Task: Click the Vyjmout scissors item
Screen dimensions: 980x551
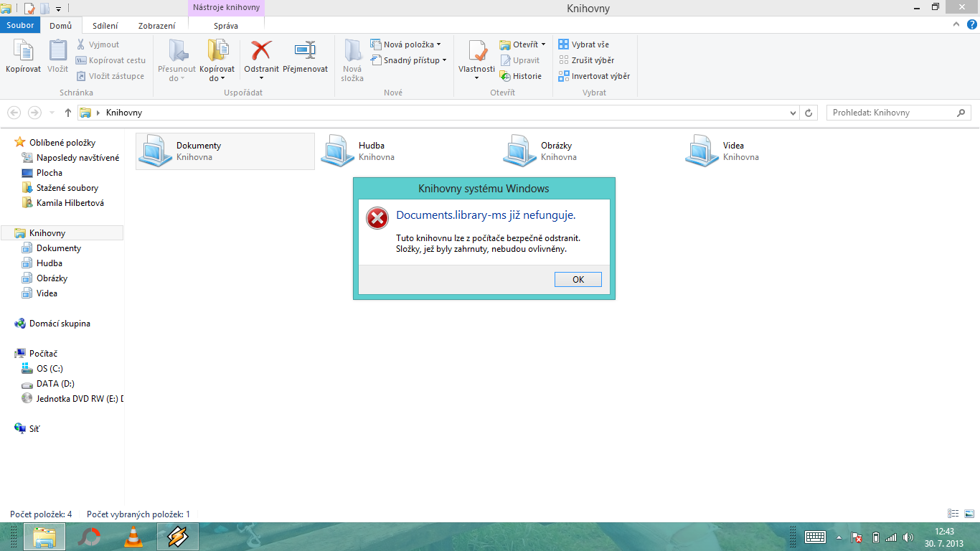Action: [98, 44]
